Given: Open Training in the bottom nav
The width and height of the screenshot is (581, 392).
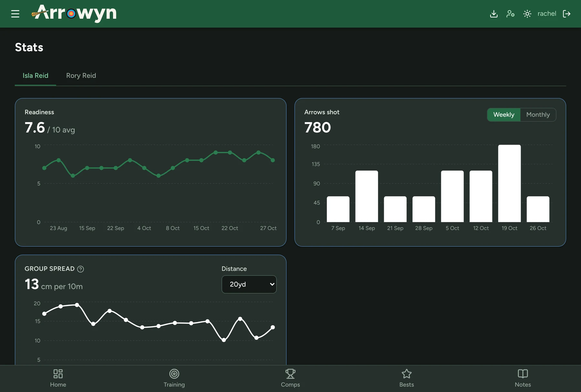Looking at the screenshot, I should click(x=174, y=378).
